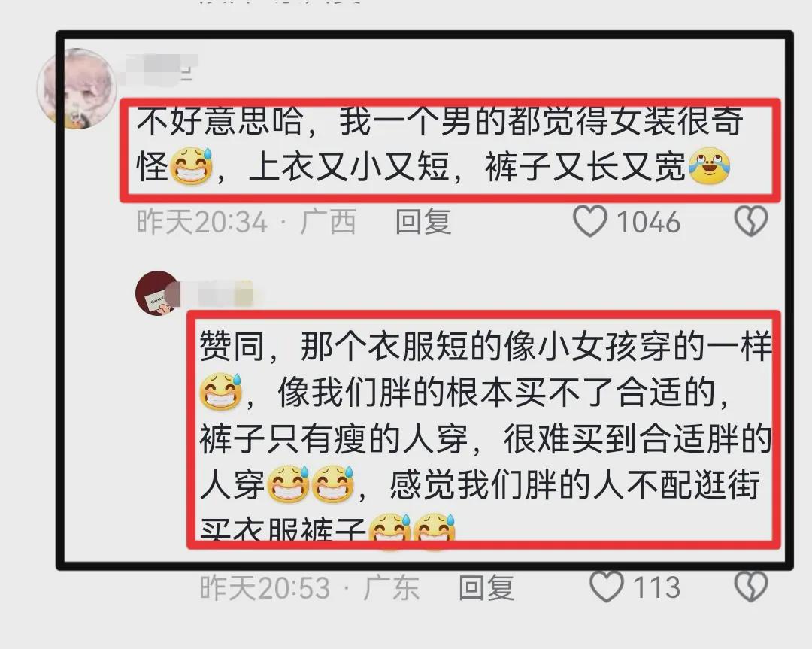The image size is (812, 649).
Task: Tap the 113 like count
Action: (656, 587)
